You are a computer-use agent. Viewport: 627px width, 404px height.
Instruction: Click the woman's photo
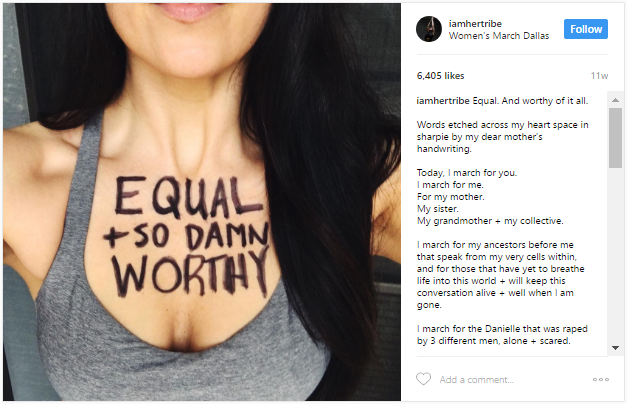202,202
